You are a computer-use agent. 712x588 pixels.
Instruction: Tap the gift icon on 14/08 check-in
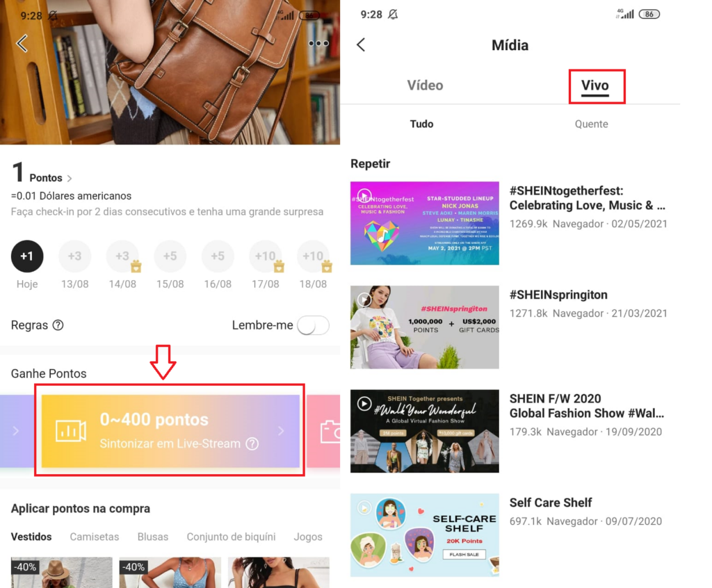(136, 266)
